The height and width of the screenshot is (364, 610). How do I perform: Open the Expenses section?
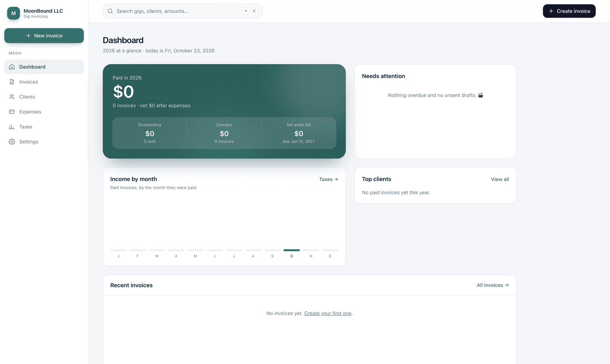click(44, 112)
